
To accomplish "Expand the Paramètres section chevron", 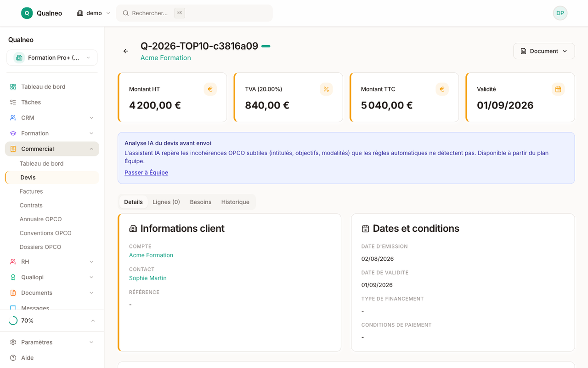I will tap(91, 342).
